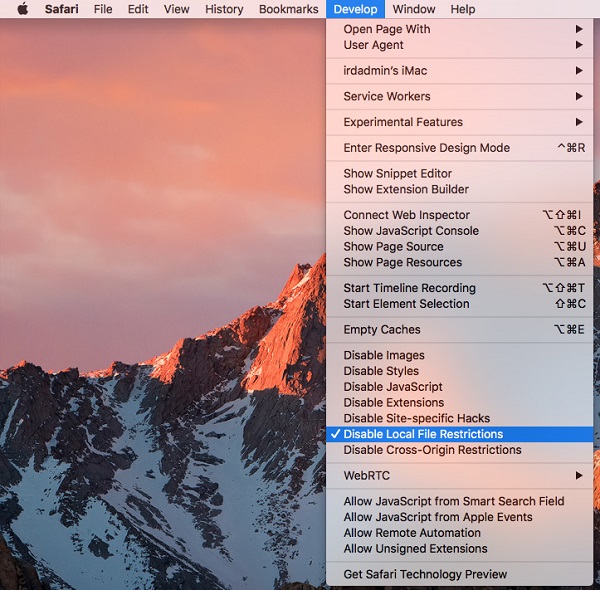The height and width of the screenshot is (590, 600).
Task: Close the highlighted Develop menu
Action: [x=355, y=9]
